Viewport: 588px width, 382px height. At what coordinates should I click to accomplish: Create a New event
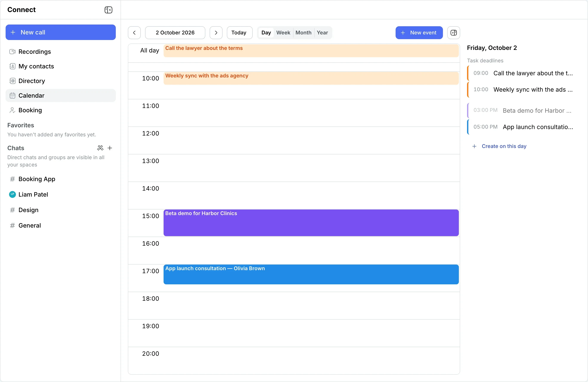419,33
